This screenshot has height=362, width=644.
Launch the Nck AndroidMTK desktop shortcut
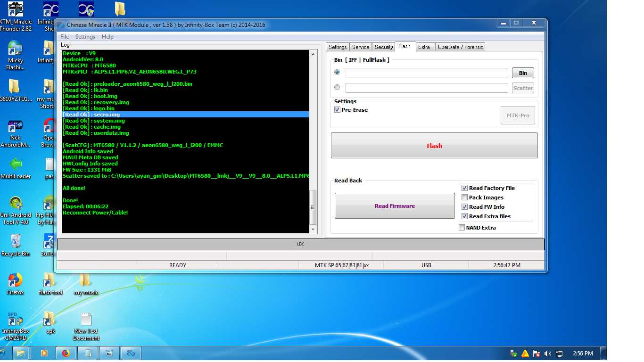click(16, 133)
